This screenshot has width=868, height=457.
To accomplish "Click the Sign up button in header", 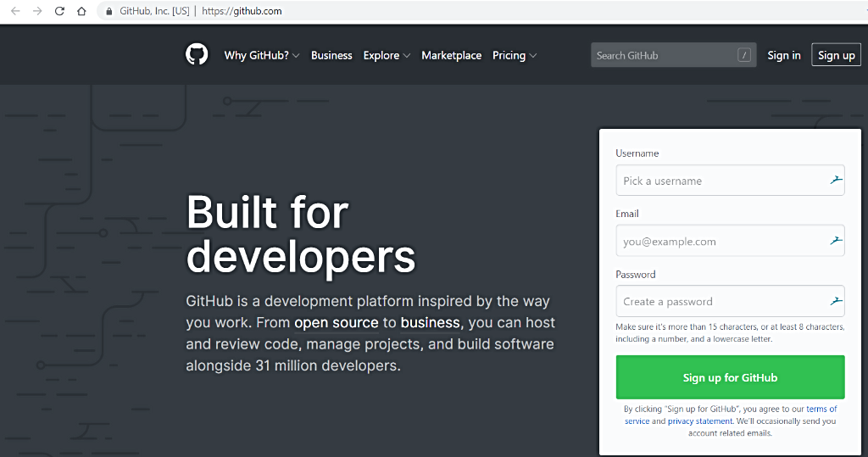I will point(836,55).
